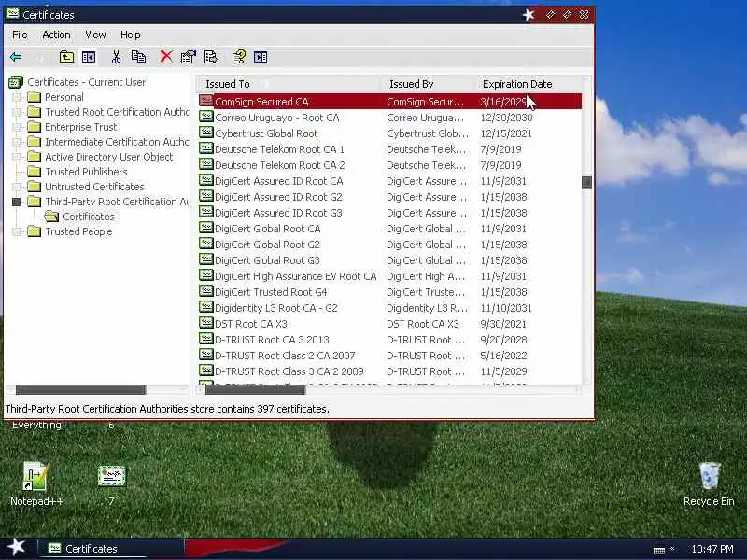
Task: Click the tree pane horizontal scrollbar thumb
Action: (x=80, y=389)
